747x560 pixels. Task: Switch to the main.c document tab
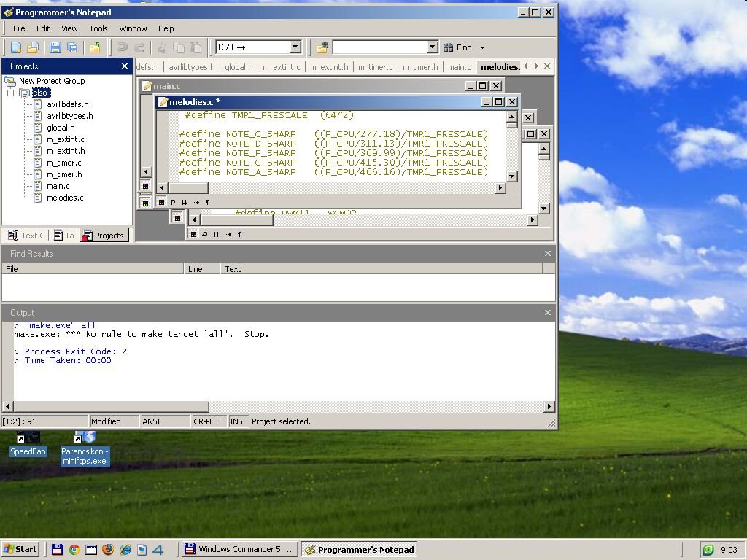coord(460,67)
